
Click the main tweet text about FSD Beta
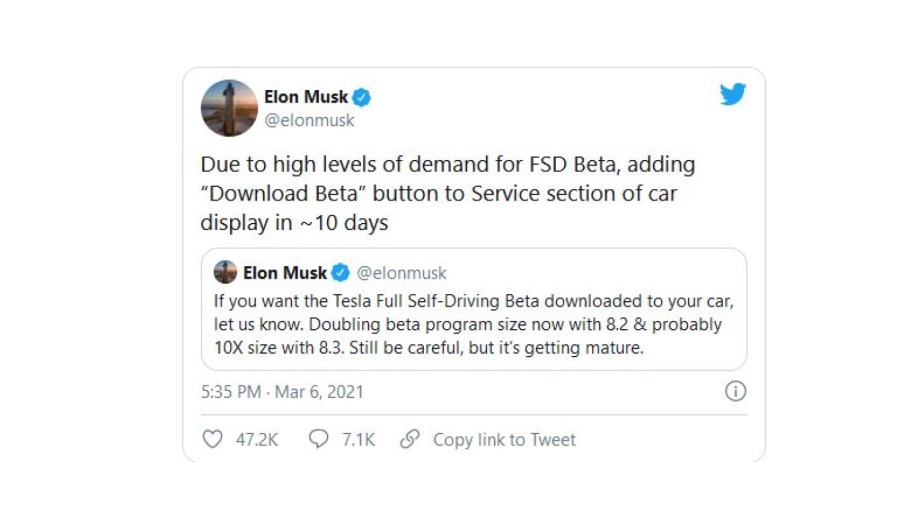tap(448, 193)
